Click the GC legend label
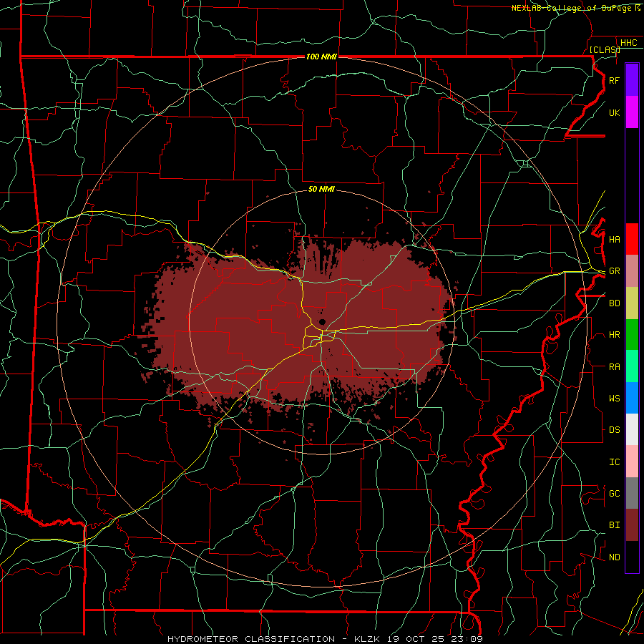The height and width of the screenshot is (644, 644). (614, 494)
